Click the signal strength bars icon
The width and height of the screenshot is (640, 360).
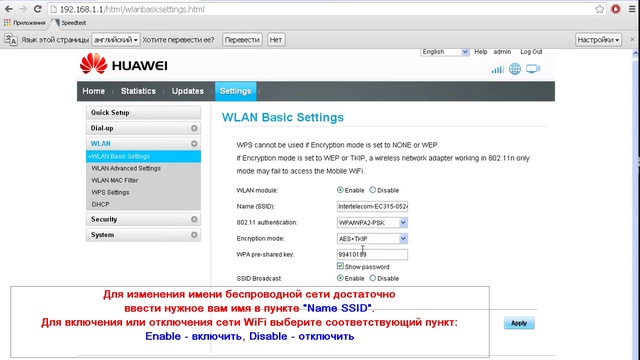[x=497, y=69]
